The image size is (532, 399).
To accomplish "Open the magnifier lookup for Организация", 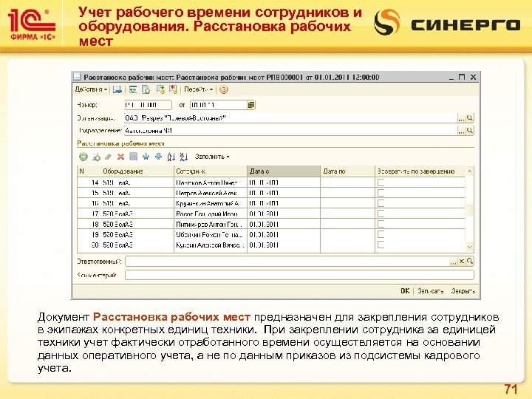I will click(470, 118).
